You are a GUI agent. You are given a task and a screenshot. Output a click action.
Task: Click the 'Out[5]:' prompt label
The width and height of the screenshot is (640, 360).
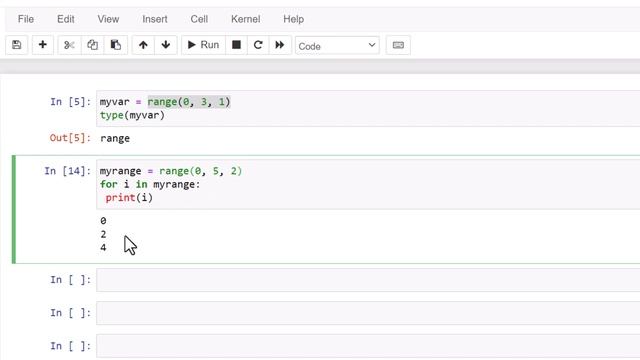tap(70, 138)
